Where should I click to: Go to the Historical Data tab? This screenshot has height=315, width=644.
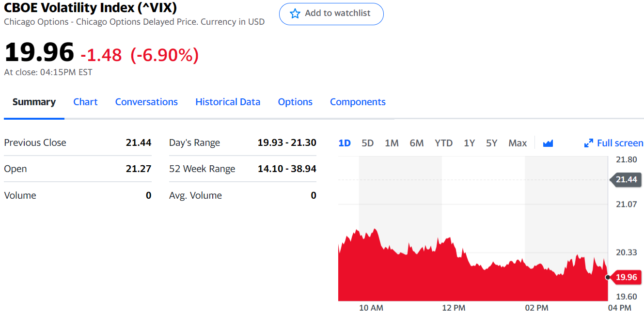pos(228,102)
